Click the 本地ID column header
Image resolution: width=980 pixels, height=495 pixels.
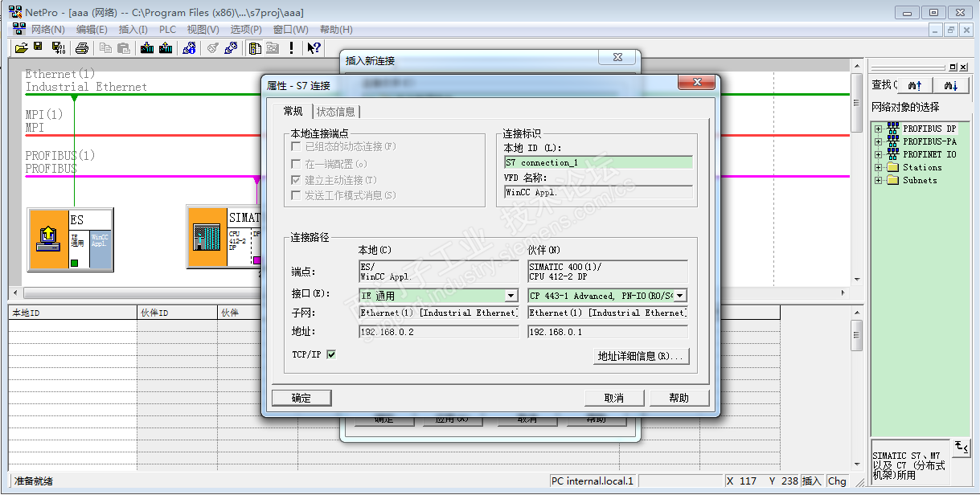click(72, 313)
